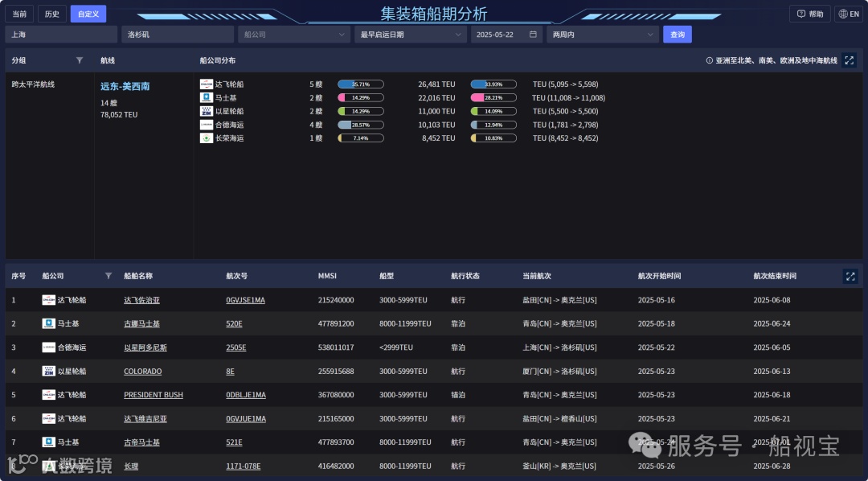Open vessel link 达飞维吉尼亚
868x481 pixels.
(x=145, y=419)
